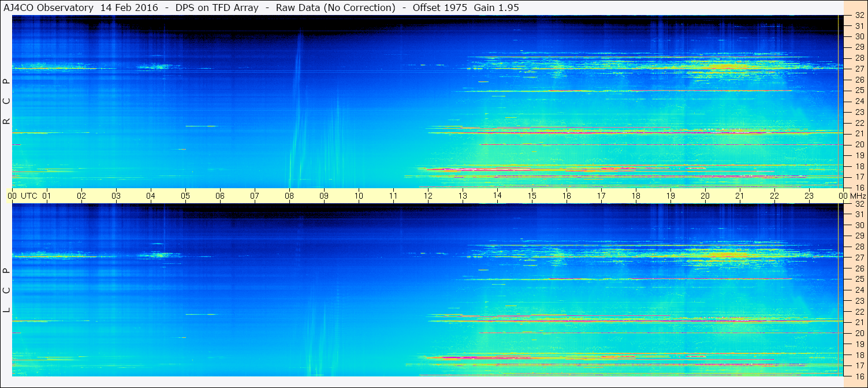
Task: Select the 10 hour marker
Action: [359, 196]
